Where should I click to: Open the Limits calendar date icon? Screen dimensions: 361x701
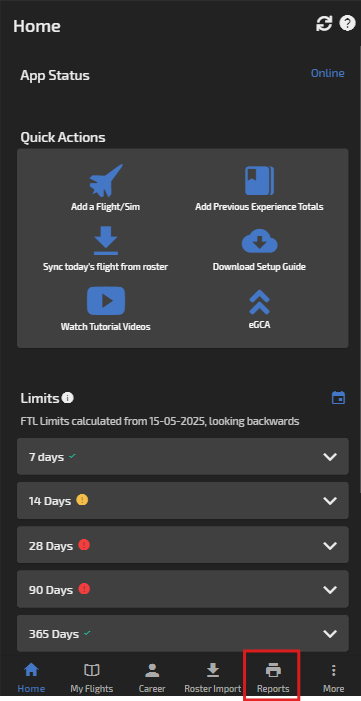[338, 397]
